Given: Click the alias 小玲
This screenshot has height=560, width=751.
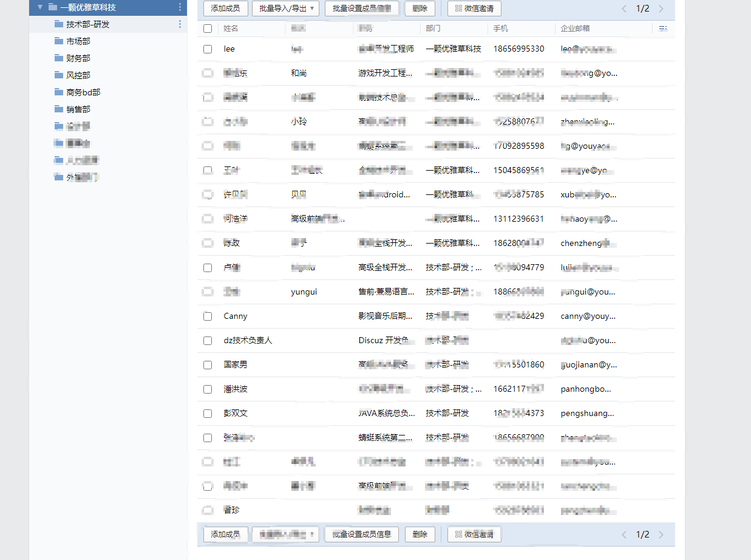Looking at the screenshot, I should tap(299, 121).
